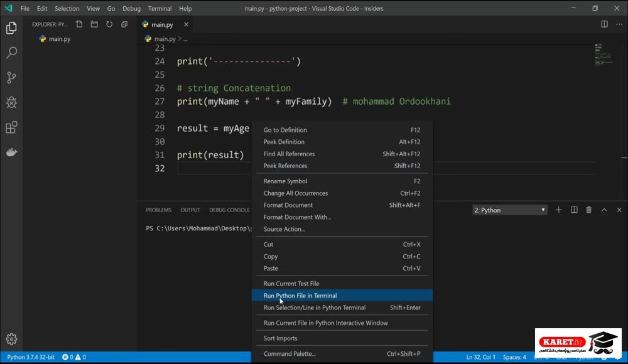Open the Source Control view

point(11,77)
